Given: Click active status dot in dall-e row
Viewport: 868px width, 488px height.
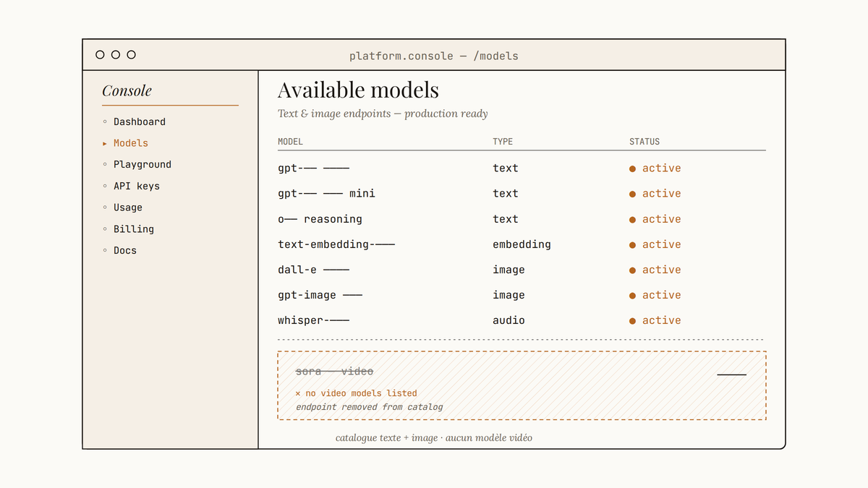Looking at the screenshot, I should [633, 270].
